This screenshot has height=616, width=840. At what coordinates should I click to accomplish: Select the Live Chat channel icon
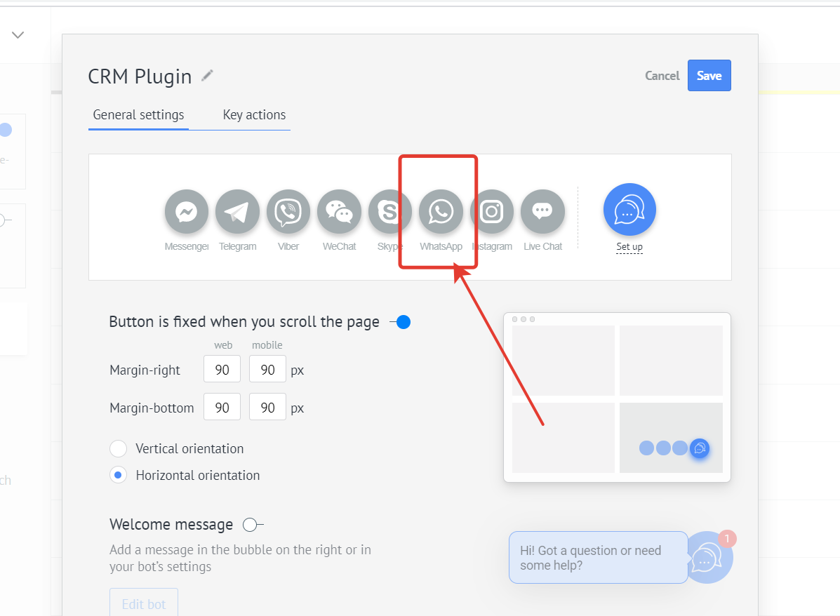click(x=542, y=212)
